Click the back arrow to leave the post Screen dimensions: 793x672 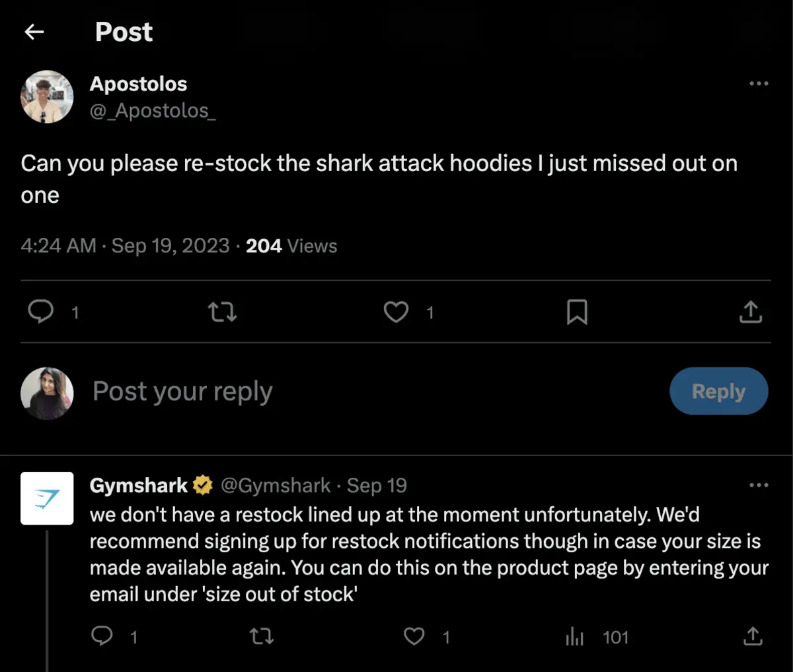click(x=34, y=32)
